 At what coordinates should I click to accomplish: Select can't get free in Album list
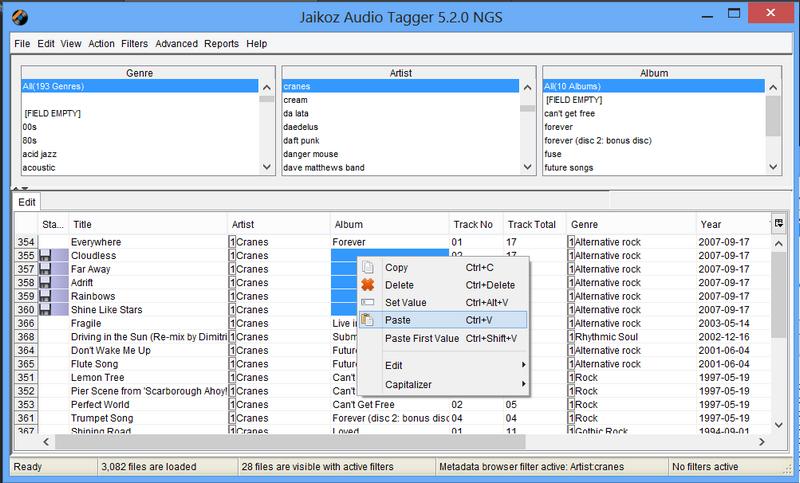654,113
